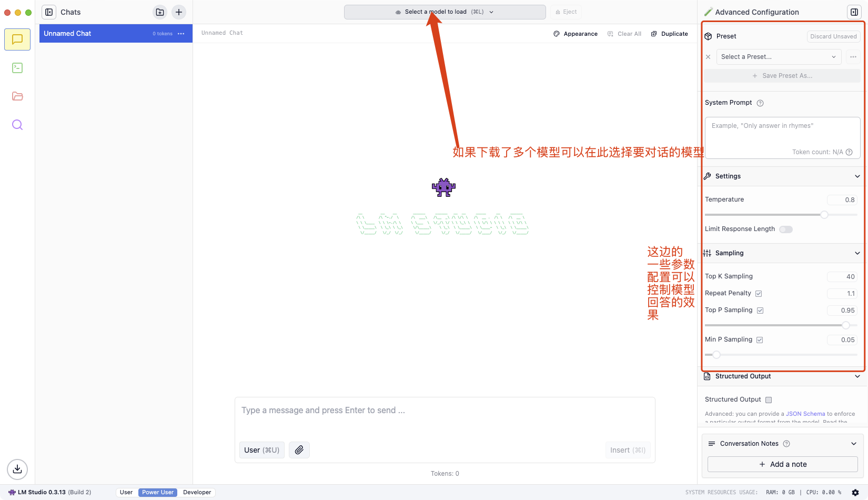
Task: Edit the Repeat Penalty value 1.1
Action: click(x=842, y=294)
